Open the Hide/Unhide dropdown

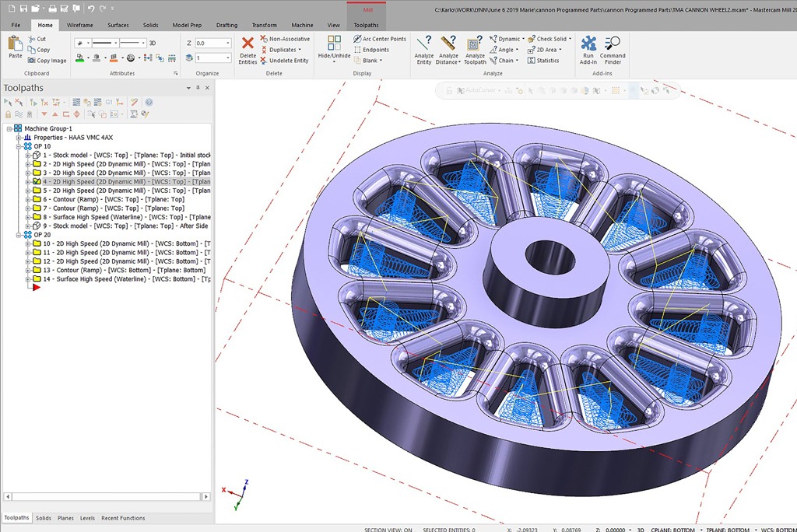(x=334, y=61)
